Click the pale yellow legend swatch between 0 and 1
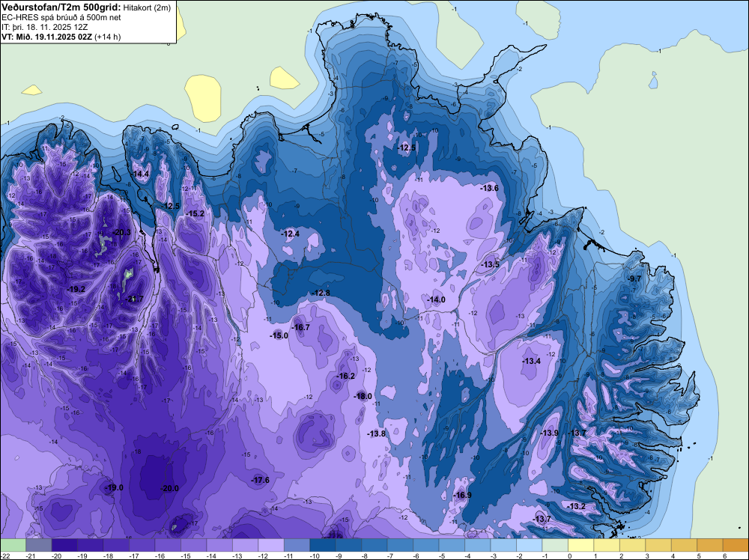 [581, 545]
